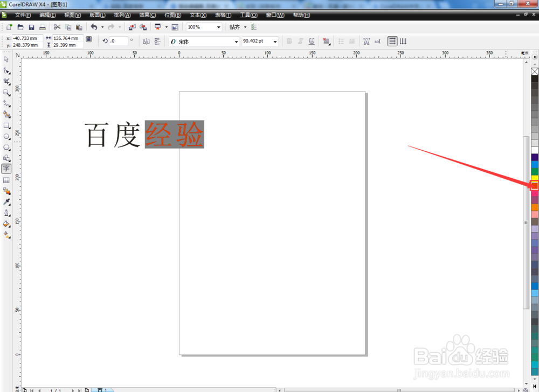Select the Polygon tool
539x392 pixels.
6,147
